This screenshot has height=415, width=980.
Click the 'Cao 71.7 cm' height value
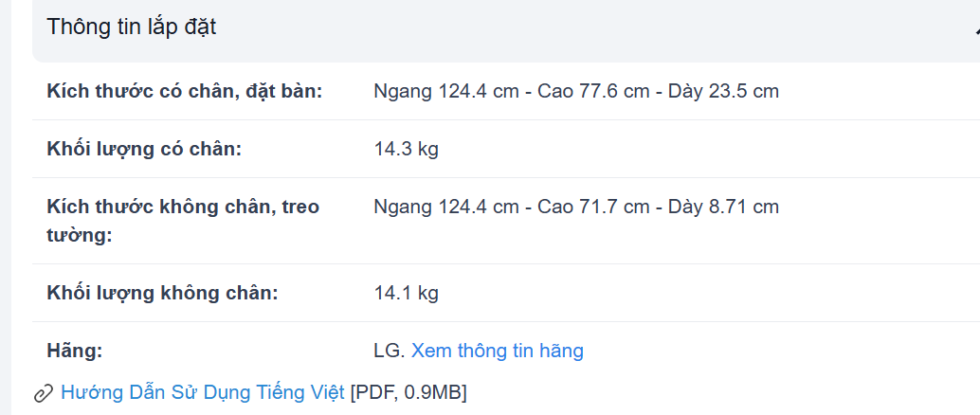[x=593, y=207]
